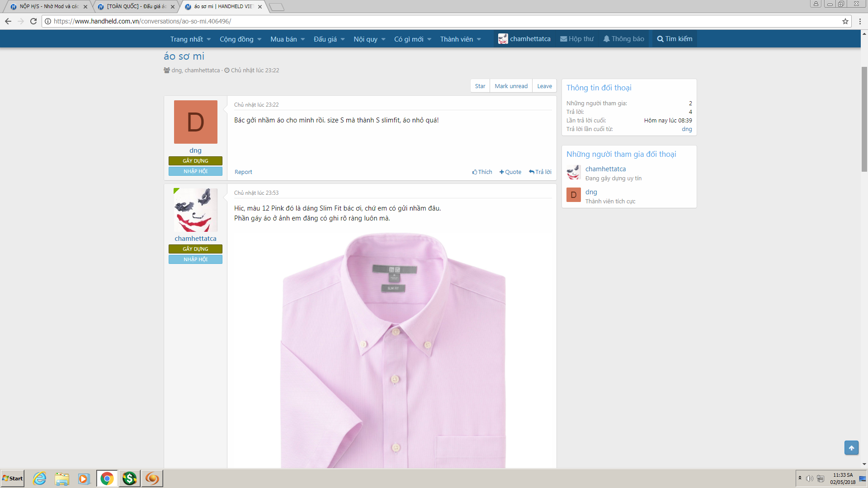Click the browser reload page icon
868x488 pixels.
click(x=33, y=21)
